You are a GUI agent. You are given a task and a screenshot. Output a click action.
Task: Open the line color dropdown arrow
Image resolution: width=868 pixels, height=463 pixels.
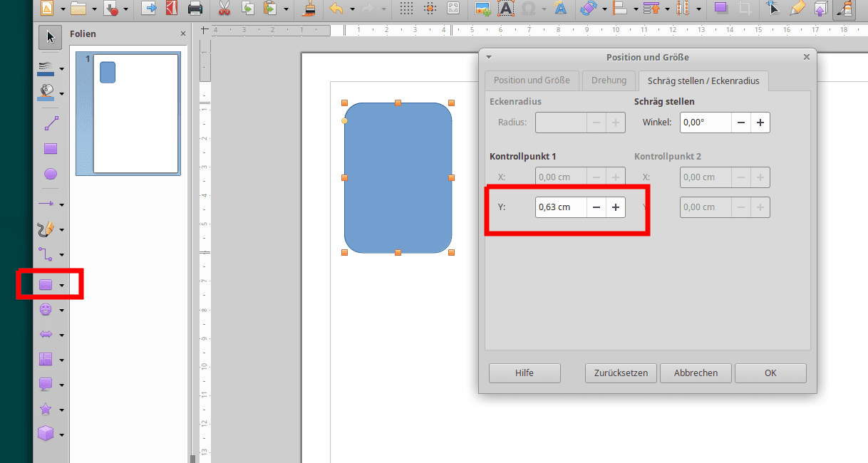[x=62, y=69]
